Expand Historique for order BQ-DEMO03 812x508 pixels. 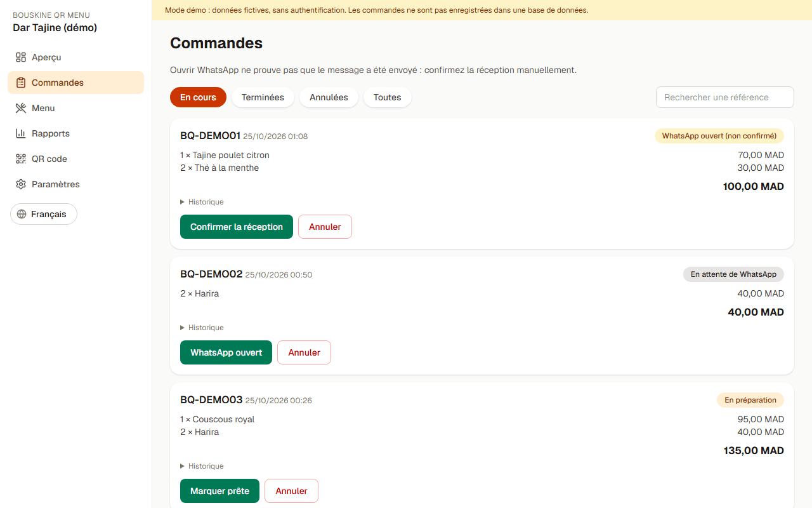(x=202, y=466)
